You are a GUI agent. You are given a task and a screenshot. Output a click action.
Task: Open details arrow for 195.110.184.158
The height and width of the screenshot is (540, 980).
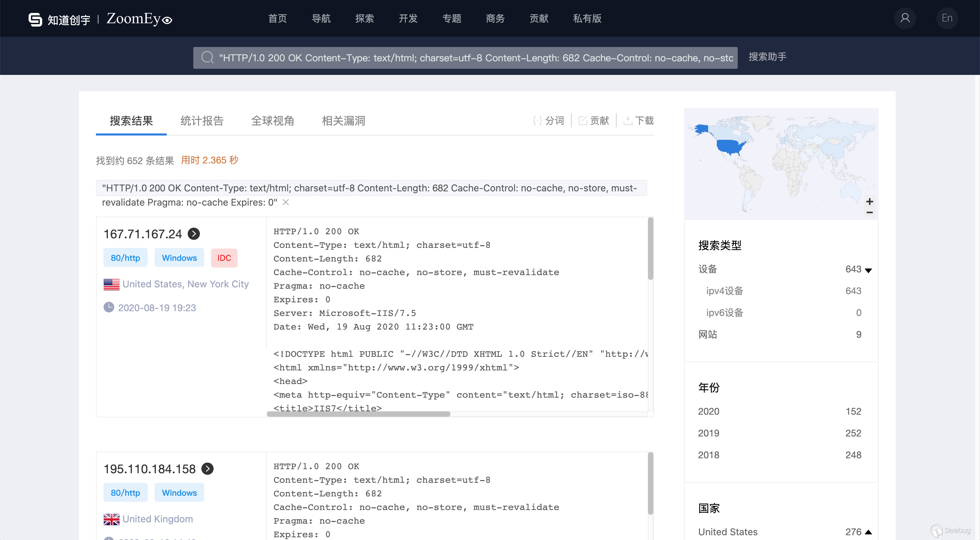coord(207,468)
